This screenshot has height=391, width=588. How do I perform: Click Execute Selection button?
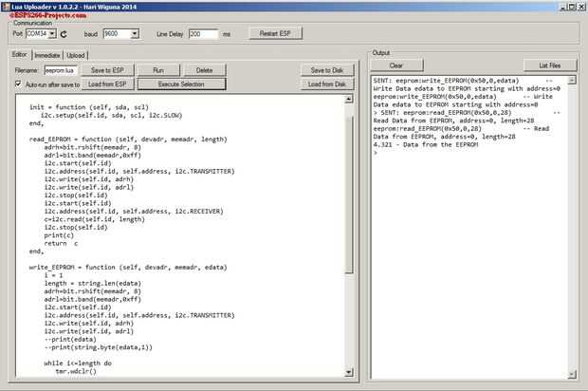pyautogui.click(x=181, y=84)
